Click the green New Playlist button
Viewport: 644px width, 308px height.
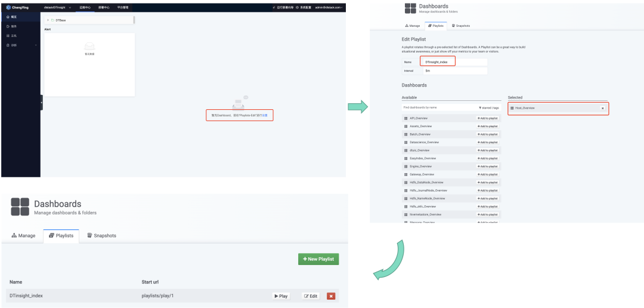pyautogui.click(x=318, y=259)
